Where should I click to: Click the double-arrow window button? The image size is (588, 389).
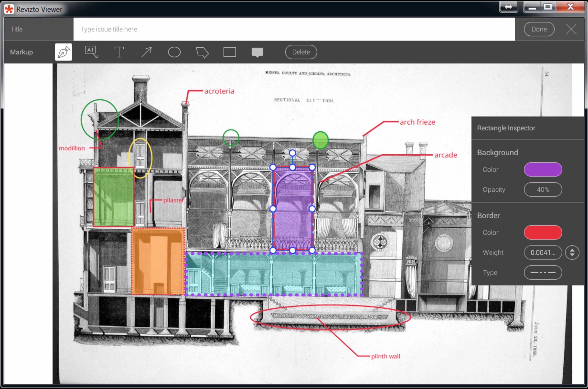click(508, 7)
